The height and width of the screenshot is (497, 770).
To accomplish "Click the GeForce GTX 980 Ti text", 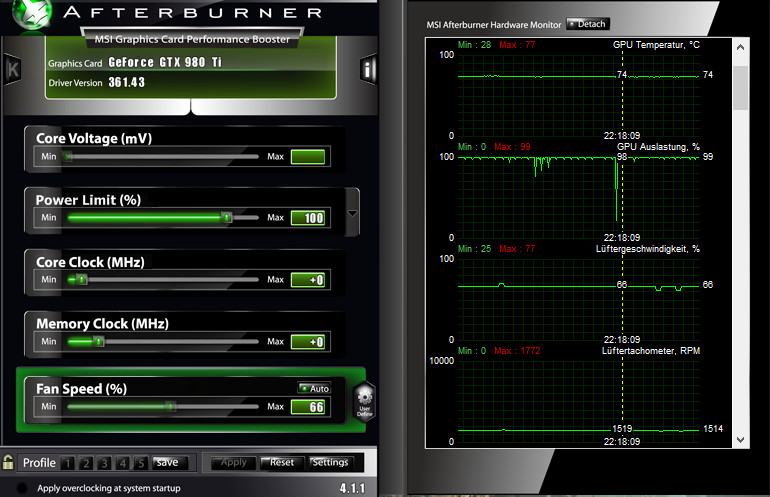I will [x=165, y=62].
